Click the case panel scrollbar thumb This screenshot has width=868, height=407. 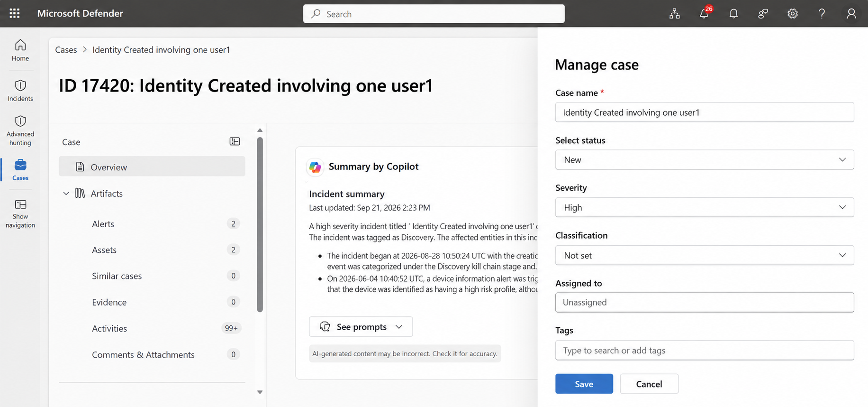pyautogui.click(x=260, y=225)
